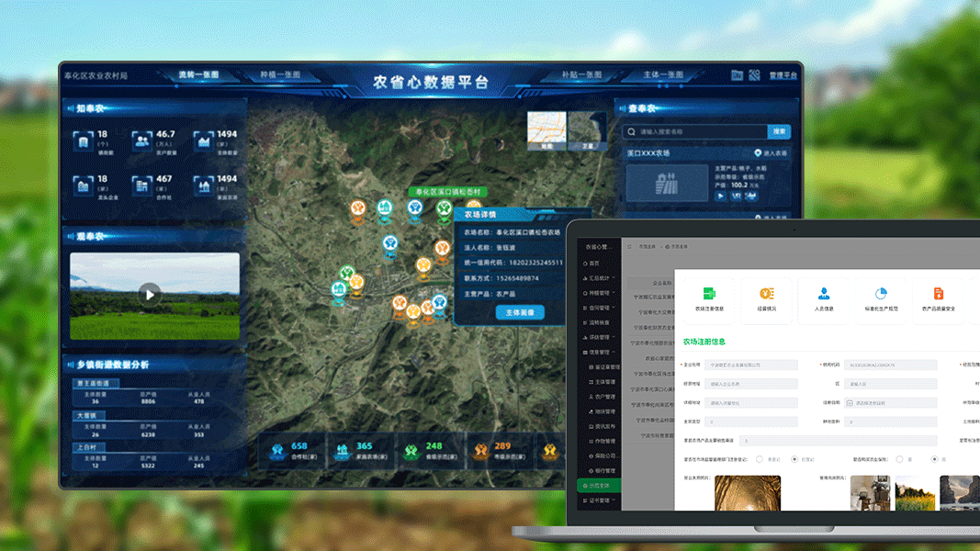Click the orange icon next to 289
Image resolution: width=980 pixels, height=551 pixels.
pos(480,450)
